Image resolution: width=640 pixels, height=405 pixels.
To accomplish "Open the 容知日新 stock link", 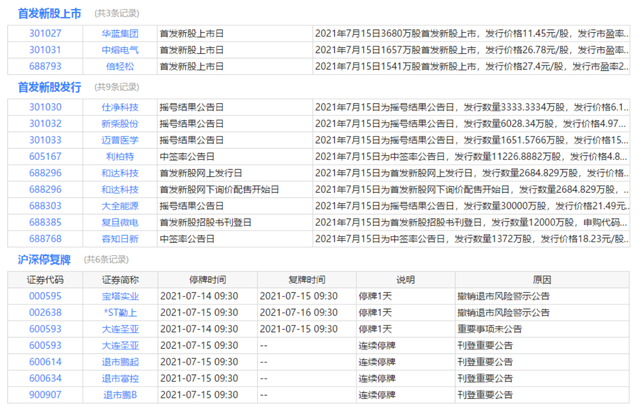I will pos(121,238).
